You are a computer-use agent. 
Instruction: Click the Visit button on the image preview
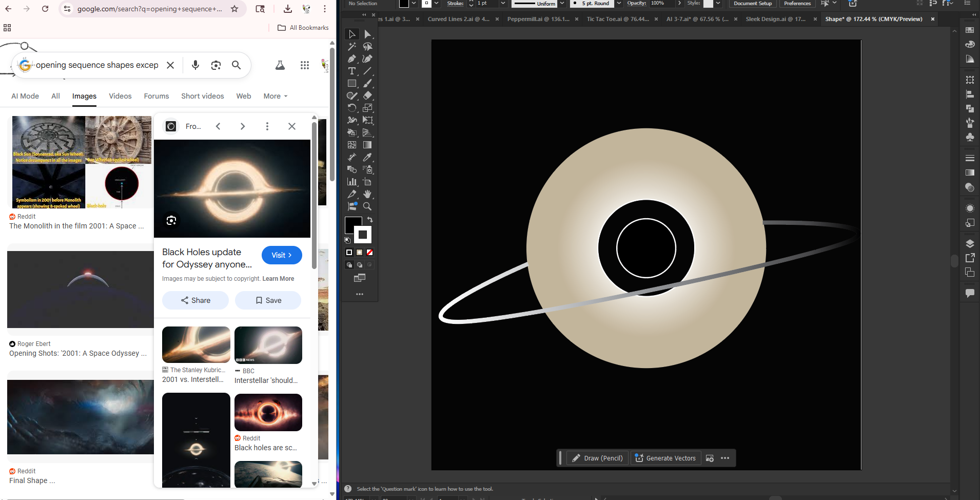281,255
